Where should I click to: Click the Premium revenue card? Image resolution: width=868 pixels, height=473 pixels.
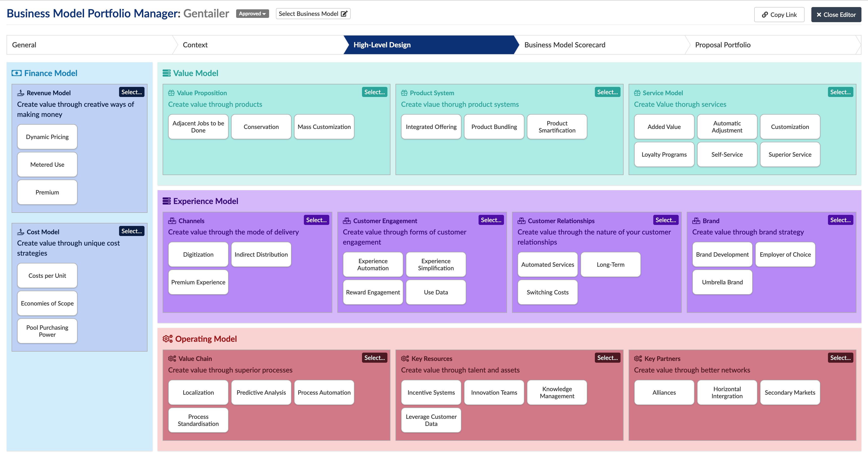(x=47, y=192)
